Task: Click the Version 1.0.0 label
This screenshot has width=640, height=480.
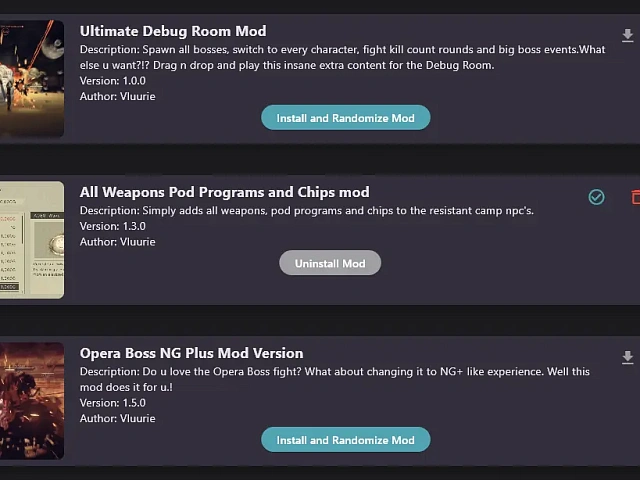Action: (113, 81)
